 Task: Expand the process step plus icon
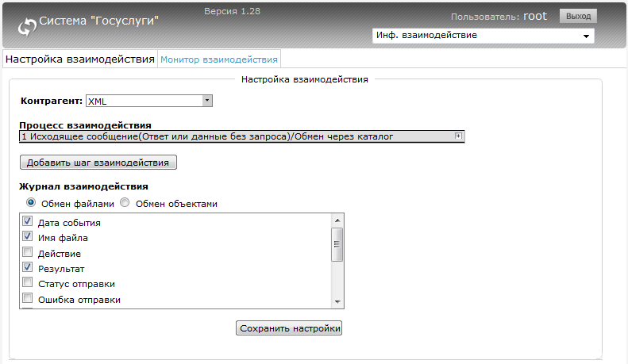tap(458, 136)
